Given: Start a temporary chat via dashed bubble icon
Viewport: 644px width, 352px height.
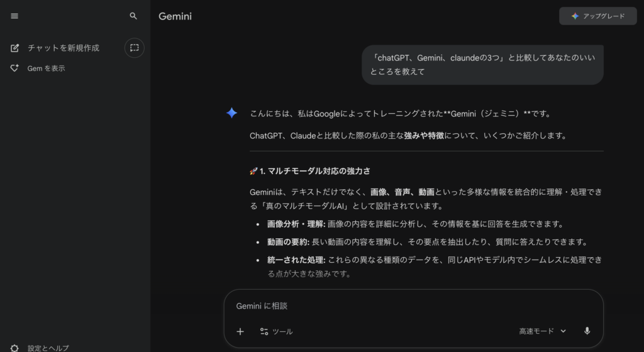Looking at the screenshot, I should pyautogui.click(x=135, y=48).
